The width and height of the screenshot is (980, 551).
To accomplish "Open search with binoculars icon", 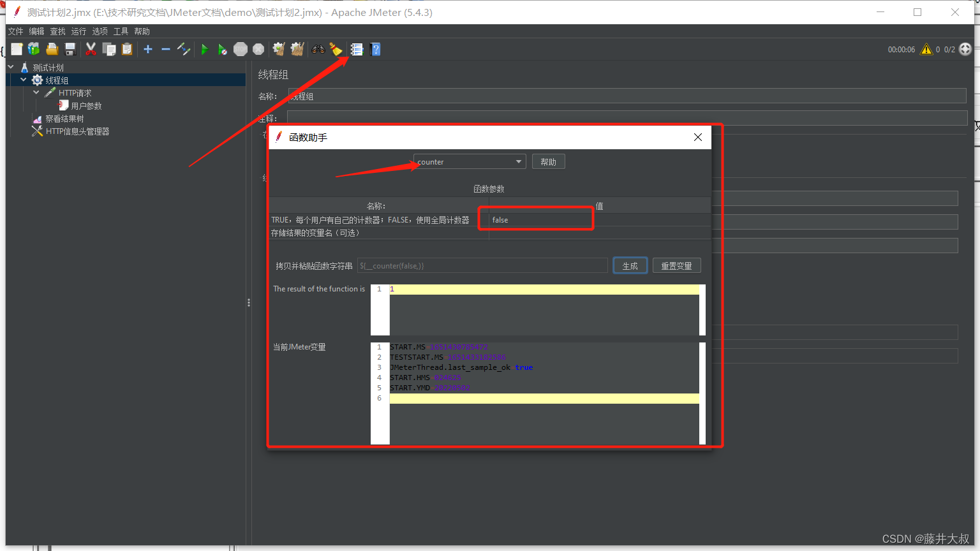I will [x=318, y=49].
